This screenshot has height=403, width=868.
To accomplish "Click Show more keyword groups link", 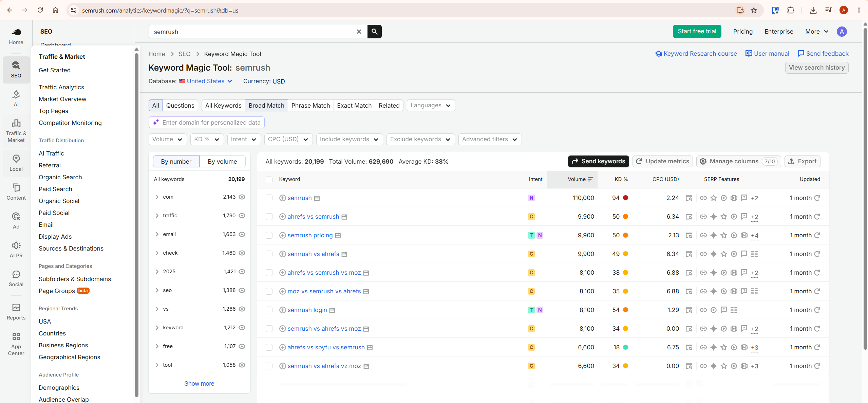I will click(199, 383).
